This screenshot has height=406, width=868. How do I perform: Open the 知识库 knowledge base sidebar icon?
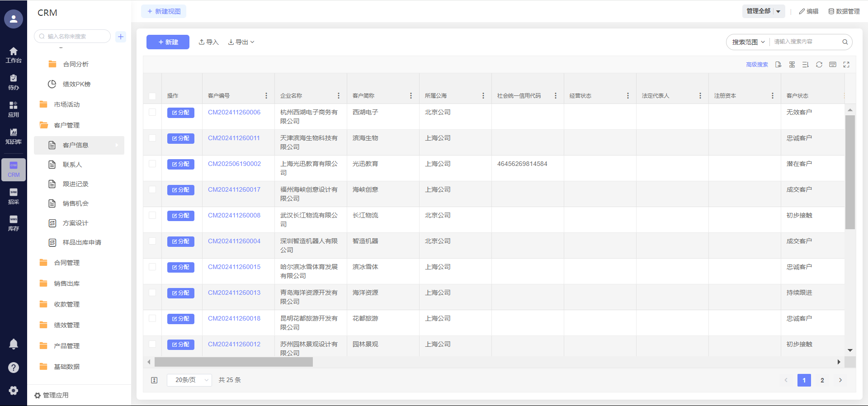tap(14, 136)
